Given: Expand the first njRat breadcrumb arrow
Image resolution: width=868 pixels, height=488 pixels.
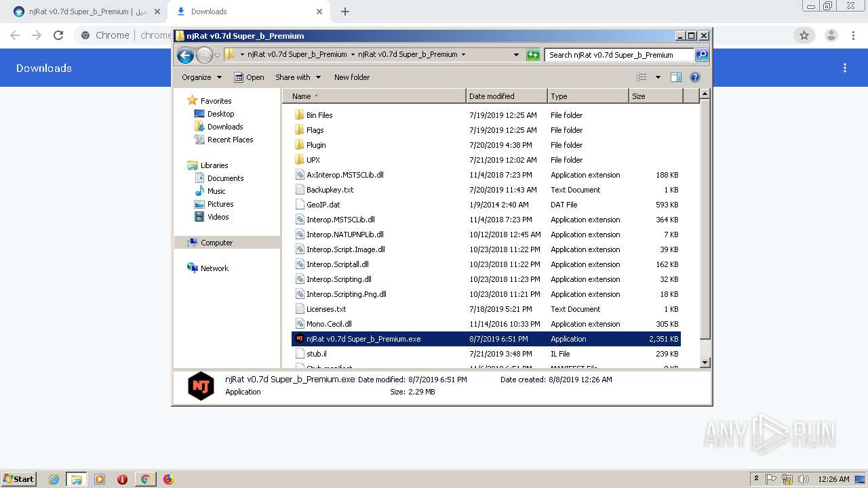Looking at the screenshot, I should [353, 55].
